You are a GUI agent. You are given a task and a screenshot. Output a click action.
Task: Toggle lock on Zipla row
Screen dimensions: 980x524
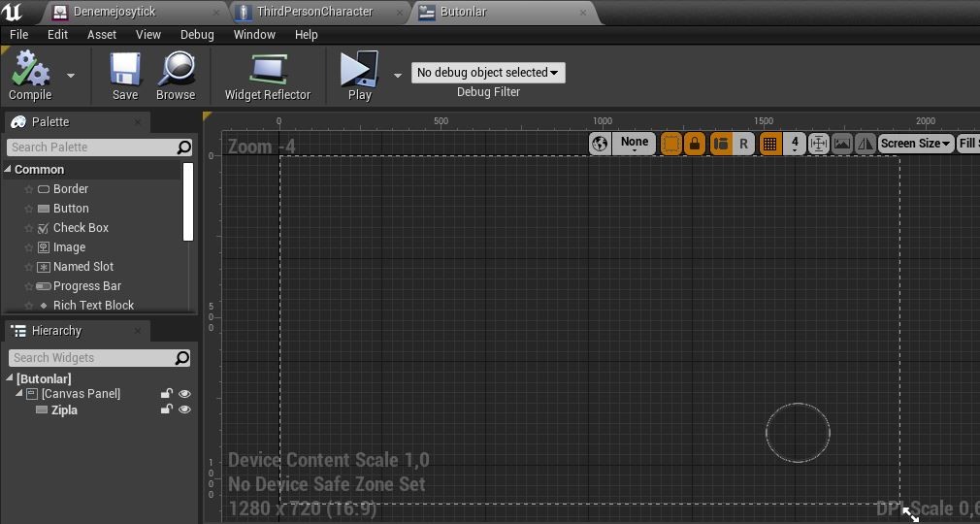click(166, 409)
